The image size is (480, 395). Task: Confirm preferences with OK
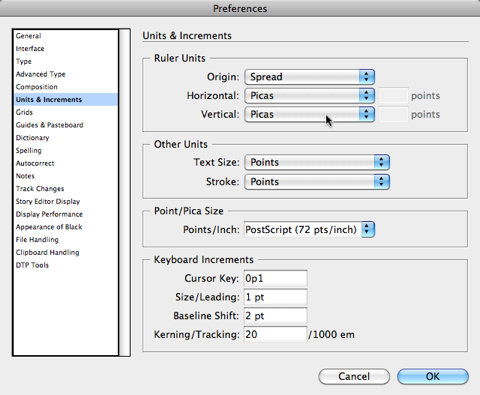click(433, 376)
